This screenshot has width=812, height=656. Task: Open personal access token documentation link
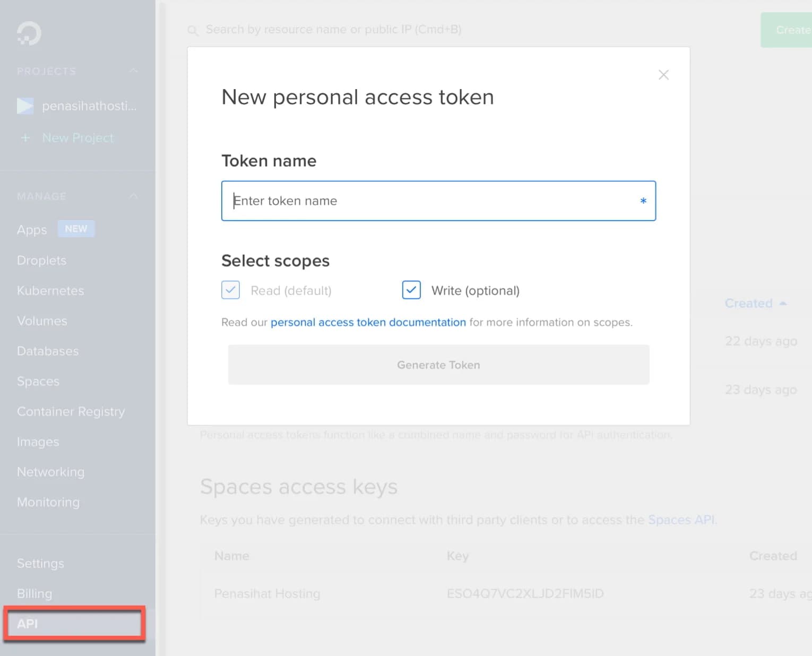(x=368, y=322)
